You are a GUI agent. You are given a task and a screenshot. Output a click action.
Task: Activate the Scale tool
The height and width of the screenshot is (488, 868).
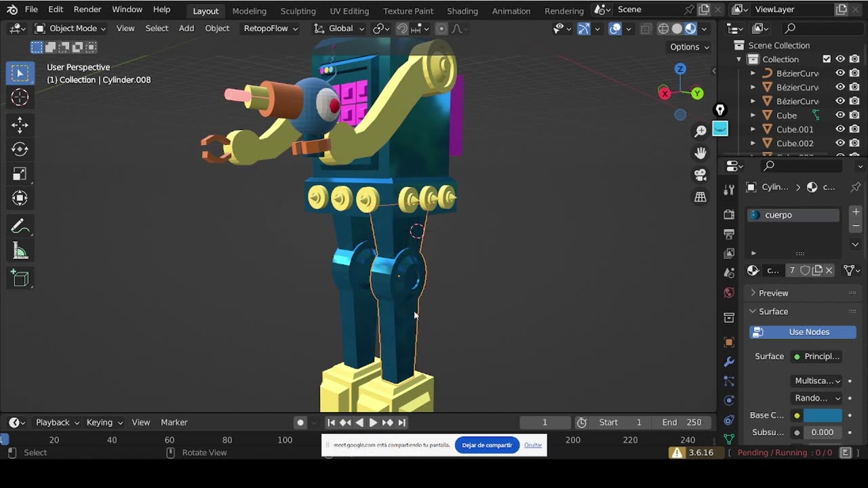20,174
